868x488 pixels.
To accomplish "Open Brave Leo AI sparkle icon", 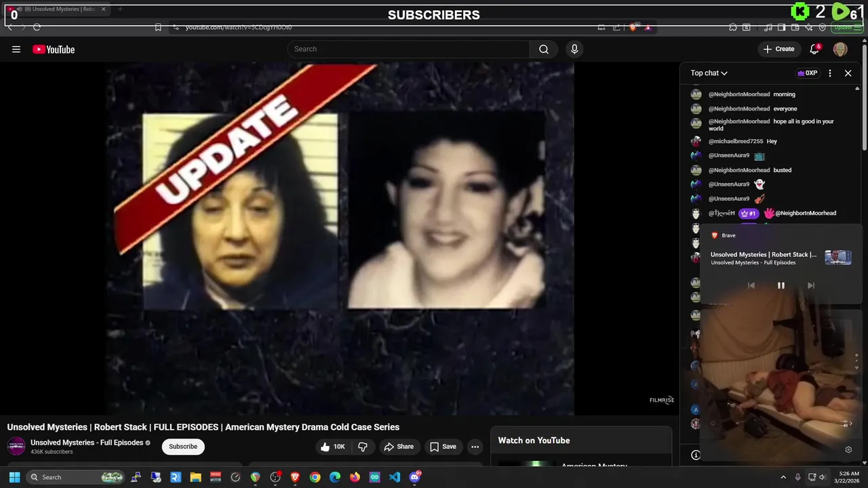I will [x=808, y=27].
